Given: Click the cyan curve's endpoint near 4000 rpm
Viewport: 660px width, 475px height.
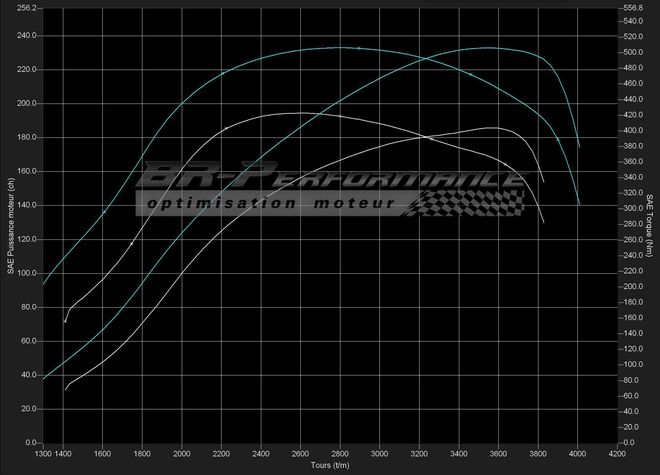Looking at the screenshot, I should click(580, 205).
